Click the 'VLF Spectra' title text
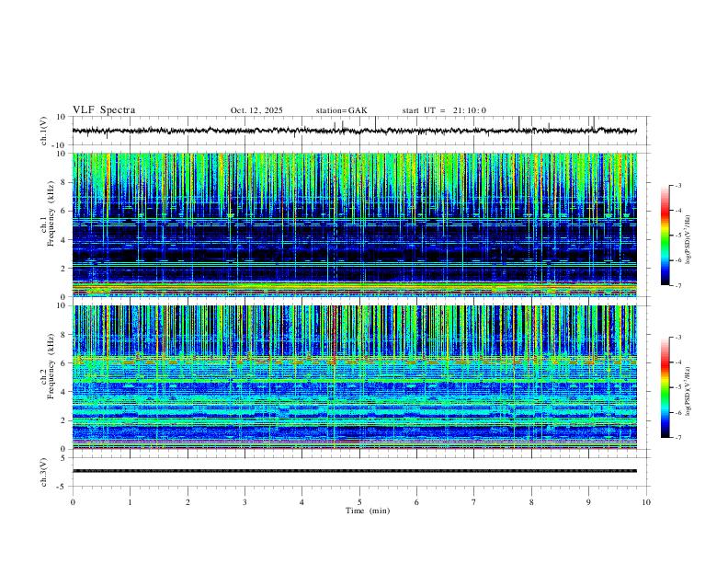Viewport: 728px width, 563px height. [104, 110]
